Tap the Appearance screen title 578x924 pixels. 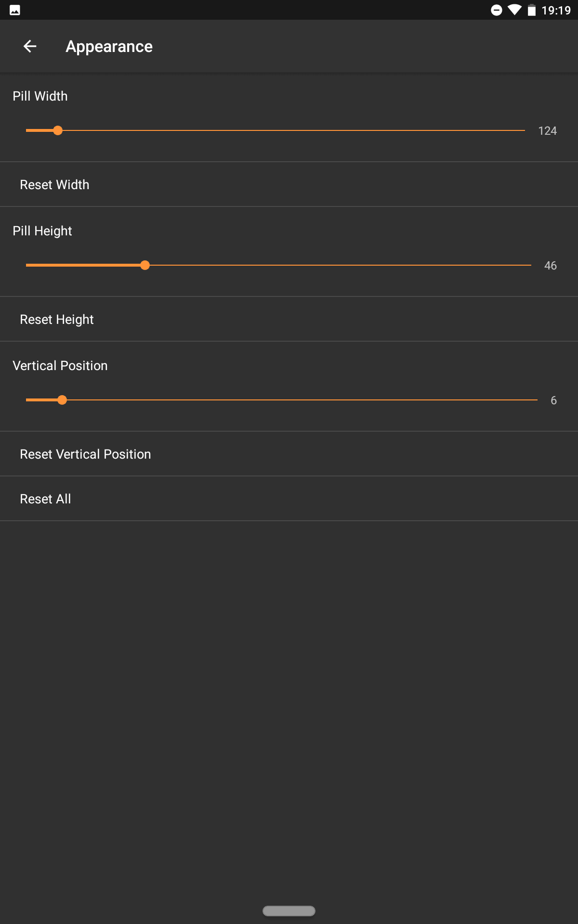tap(109, 46)
